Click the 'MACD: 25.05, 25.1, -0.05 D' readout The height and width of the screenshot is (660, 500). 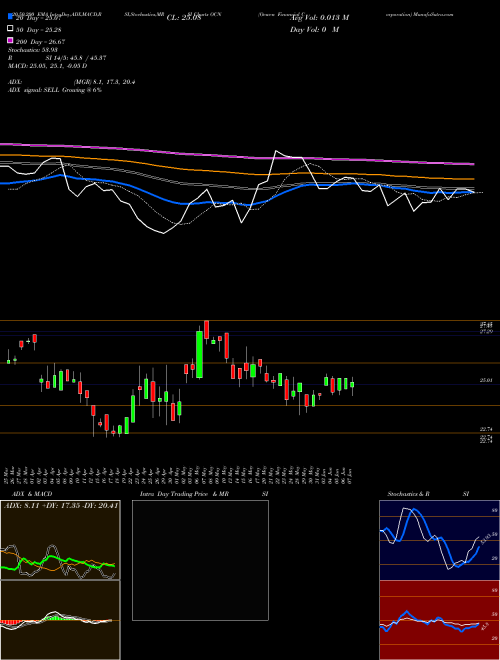tap(48, 66)
